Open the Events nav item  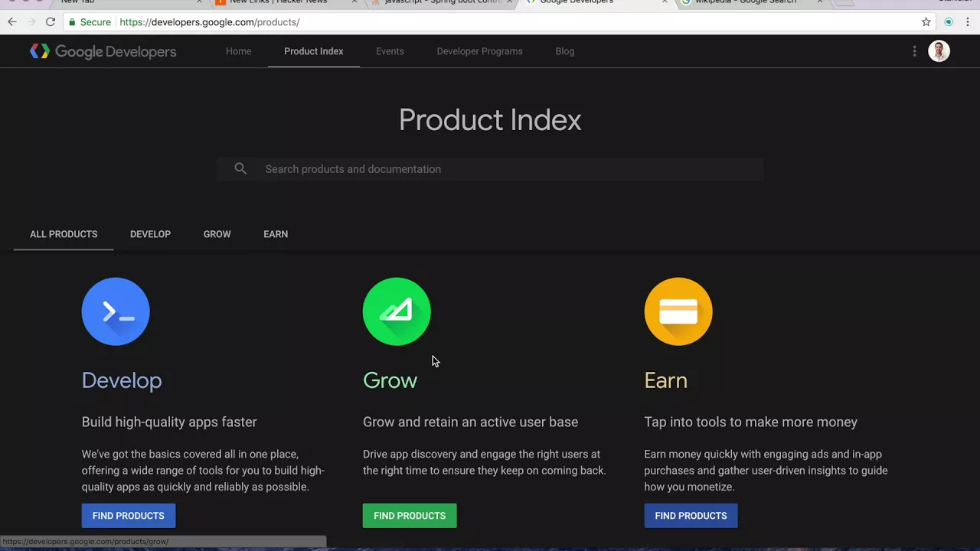(x=390, y=51)
